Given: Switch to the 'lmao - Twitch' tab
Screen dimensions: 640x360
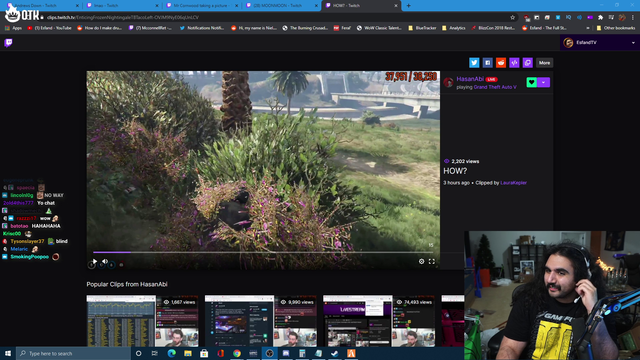Looking at the screenshot, I should point(121,6).
